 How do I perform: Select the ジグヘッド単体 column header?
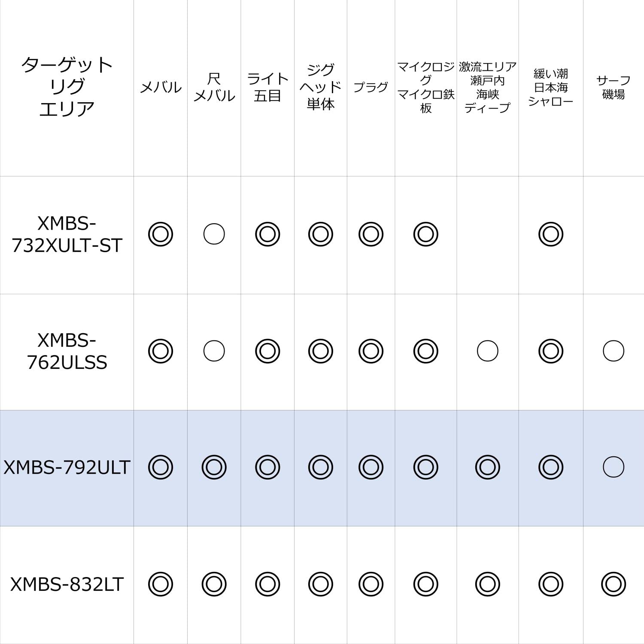pyautogui.click(x=321, y=87)
